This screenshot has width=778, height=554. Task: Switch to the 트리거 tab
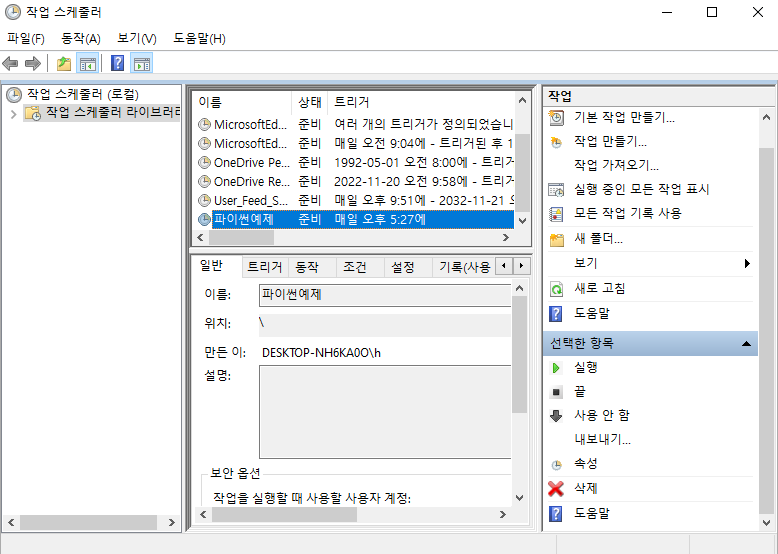point(264,267)
